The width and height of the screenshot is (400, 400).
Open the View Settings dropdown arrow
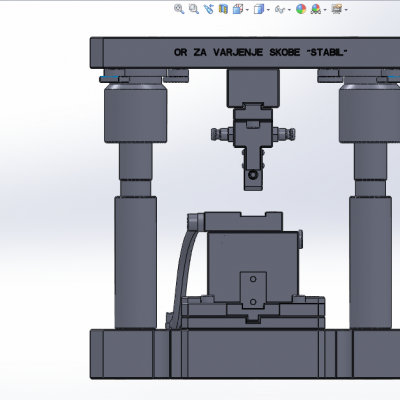[346, 10]
